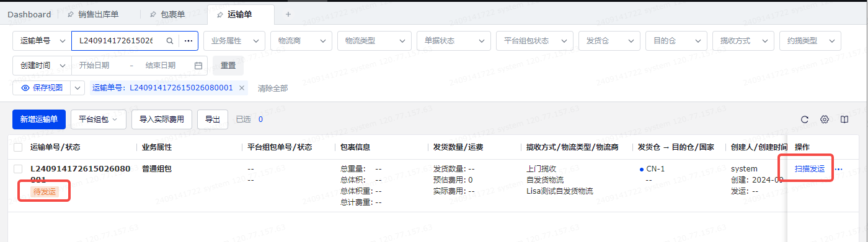Click the book icon above the table
Screen dimensions: 868x242
pyautogui.click(x=844, y=119)
